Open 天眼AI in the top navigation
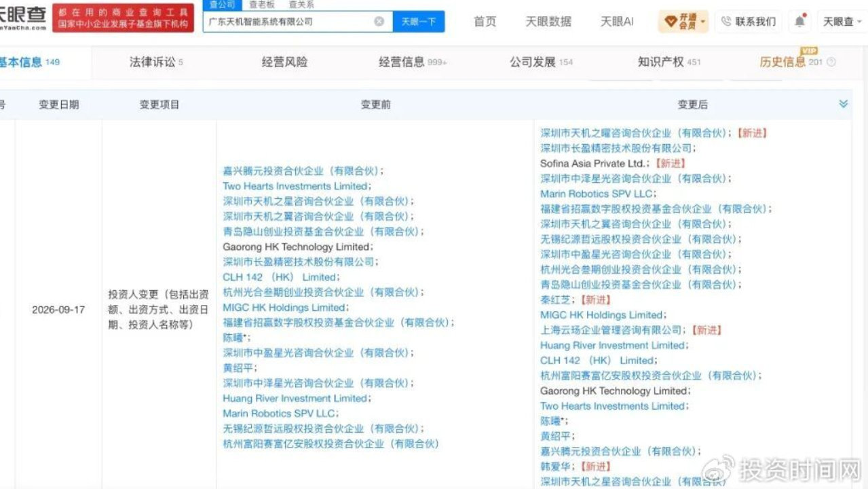Image resolution: width=868 pixels, height=489 pixels. point(617,22)
